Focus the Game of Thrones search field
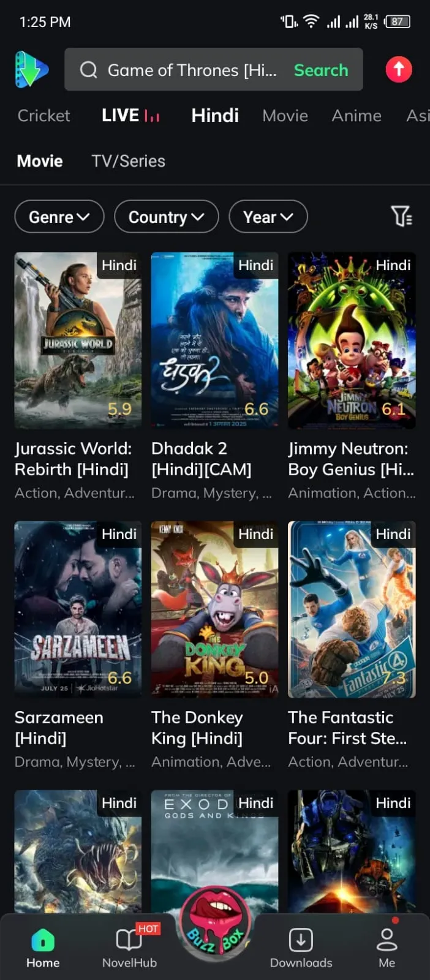 (192, 70)
